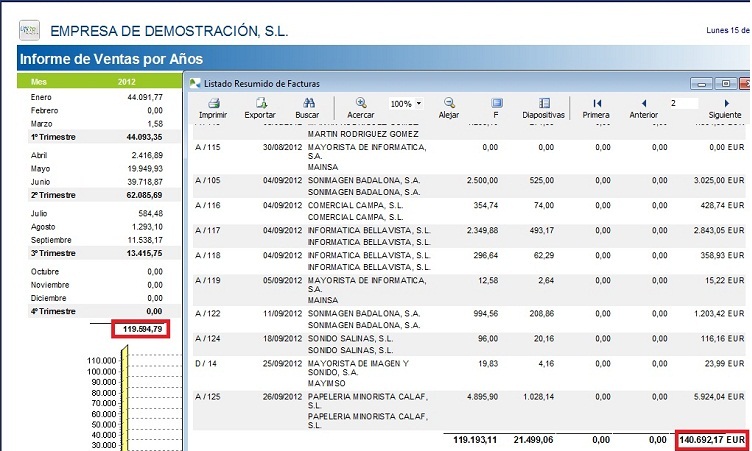Go to Siguiente page
The width and height of the screenshot is (752, 451).
click(727, 103)
